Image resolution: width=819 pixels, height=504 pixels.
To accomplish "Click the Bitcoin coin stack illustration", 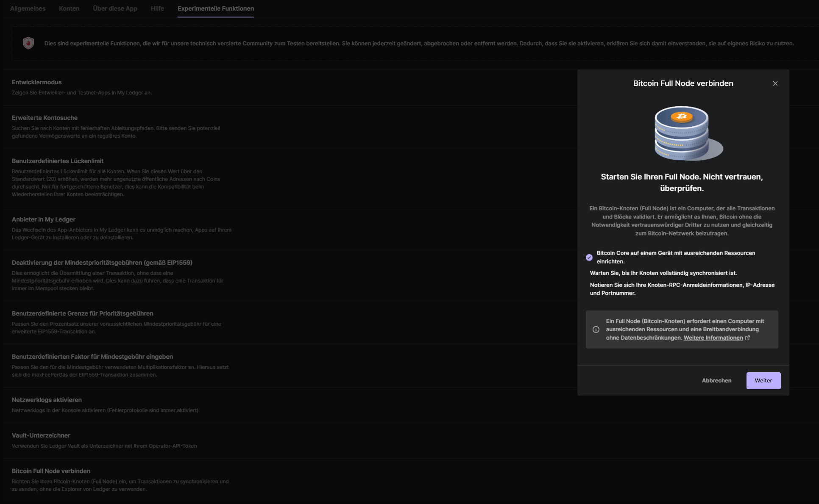I will (x=688, y=133).
